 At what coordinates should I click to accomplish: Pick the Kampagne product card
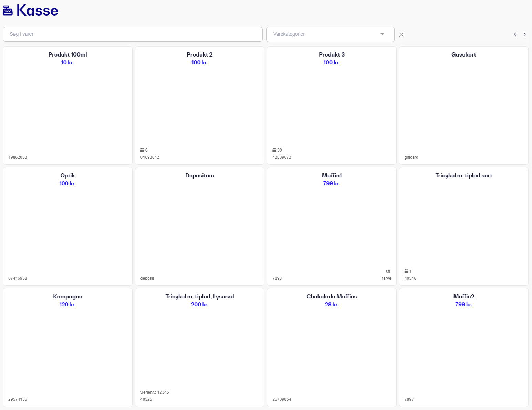(x=67, y=347)
